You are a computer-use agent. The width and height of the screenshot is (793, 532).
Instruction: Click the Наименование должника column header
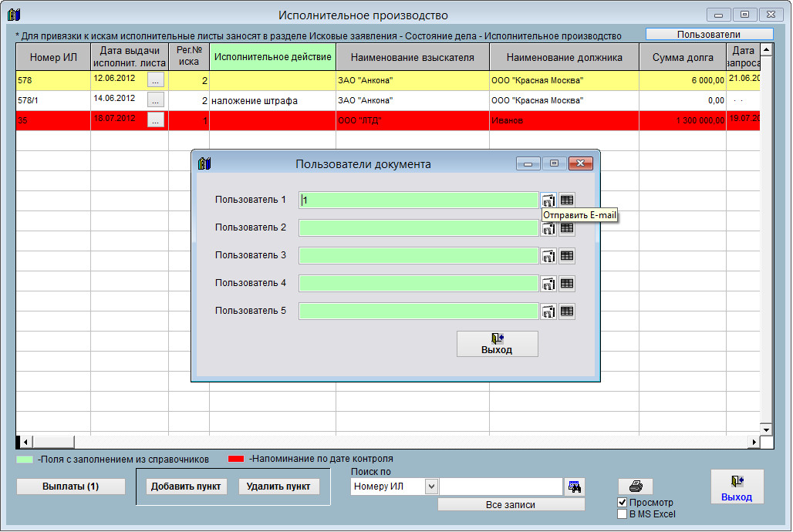(564, 57)
